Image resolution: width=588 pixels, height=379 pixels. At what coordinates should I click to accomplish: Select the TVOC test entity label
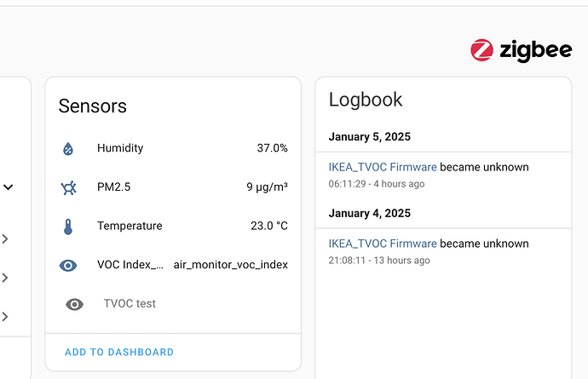click(130, 303)
